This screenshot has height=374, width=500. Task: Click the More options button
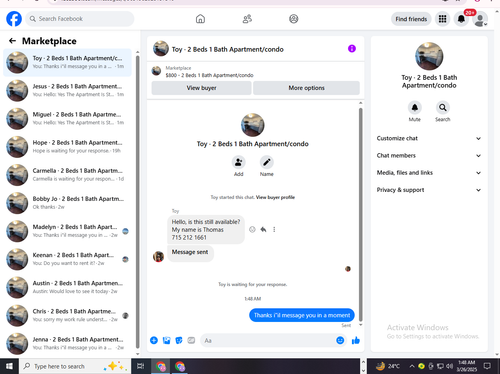click(306, 88)
